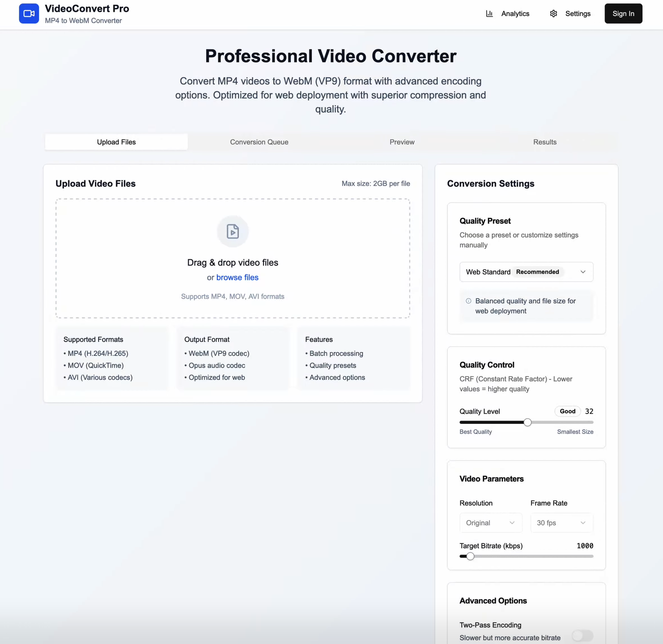
Task: Click the browse files link
Action: click(237, 277)
